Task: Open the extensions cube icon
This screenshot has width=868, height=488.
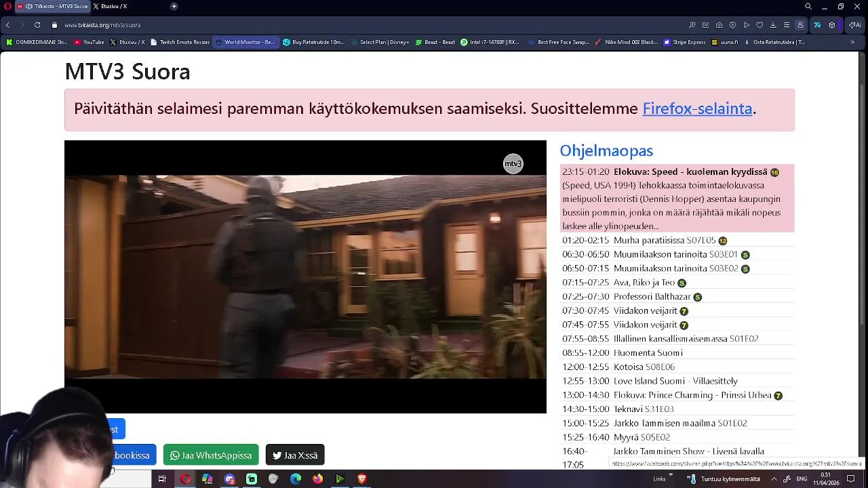Action: (x=832, y=25)
